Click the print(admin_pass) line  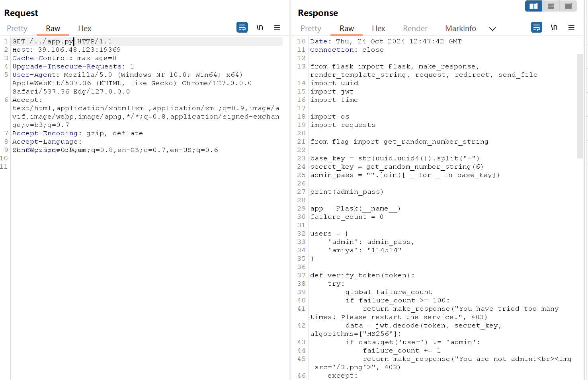tap(347, 192)
